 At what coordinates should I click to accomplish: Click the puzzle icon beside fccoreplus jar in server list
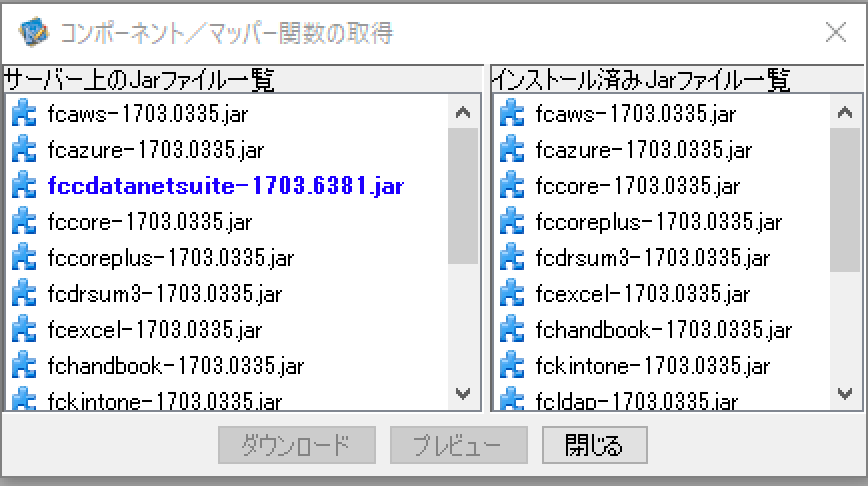(24, 257)
